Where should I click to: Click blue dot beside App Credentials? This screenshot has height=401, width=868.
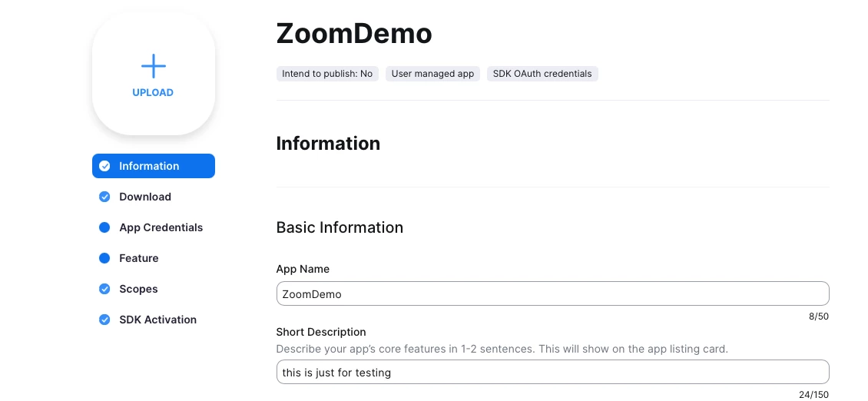pyautogui.click(x=104, y=227)
